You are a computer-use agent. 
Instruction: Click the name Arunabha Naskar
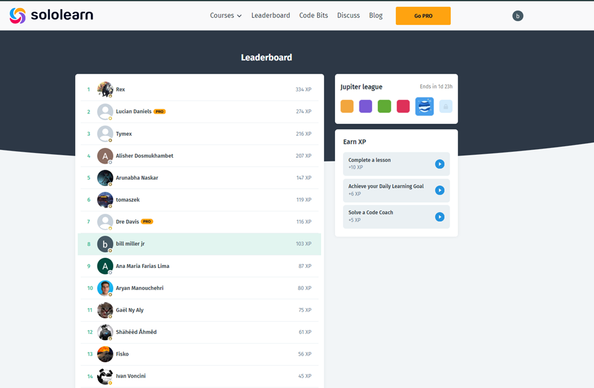point(137,178)
